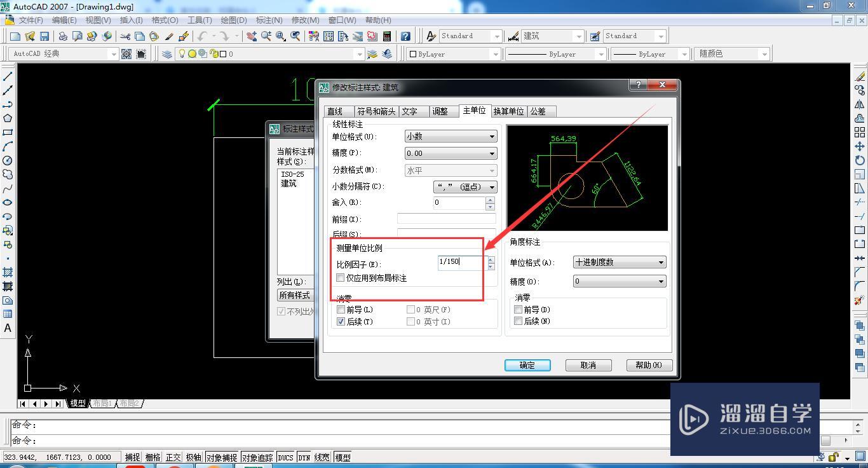Screen dimensions: 868x468
Task: Click 取消 button in dialog
Action: click(588, 365)
